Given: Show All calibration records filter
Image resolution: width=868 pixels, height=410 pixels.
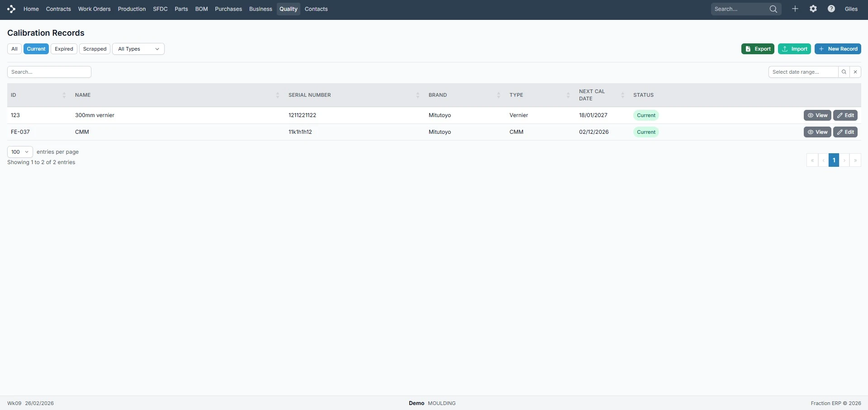Looking at the screenshot, I should pos(14,49).
